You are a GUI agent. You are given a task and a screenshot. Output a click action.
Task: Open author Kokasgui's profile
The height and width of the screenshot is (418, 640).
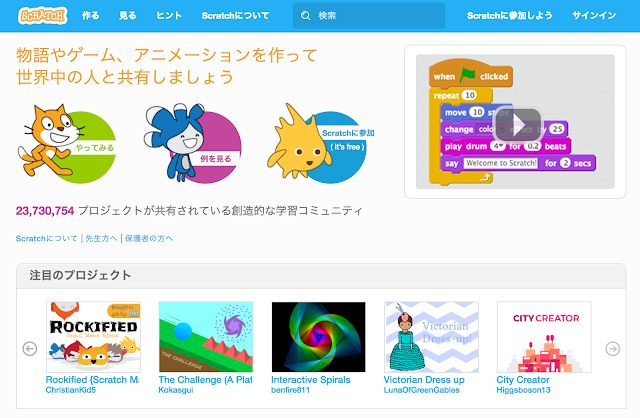click(176, 390)
